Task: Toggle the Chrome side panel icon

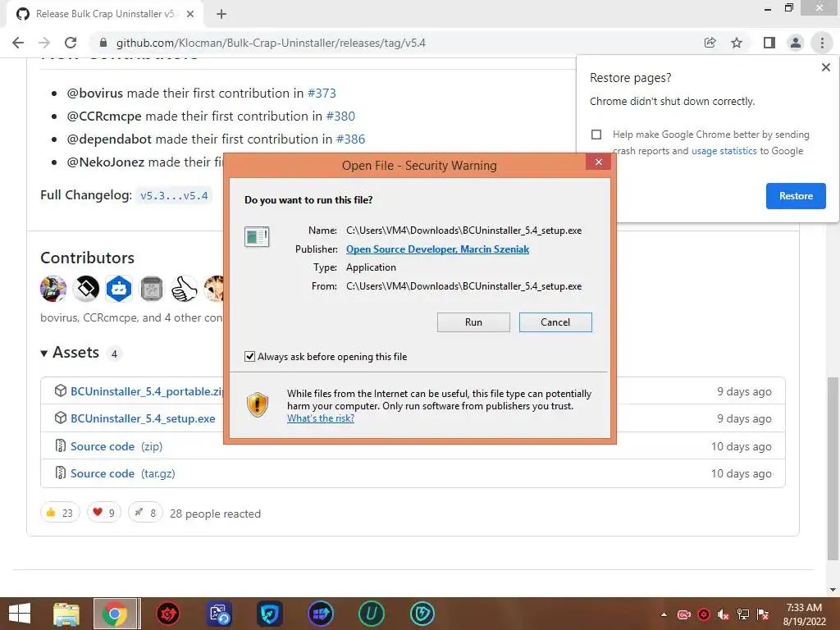Action: (x=769, y=43)
